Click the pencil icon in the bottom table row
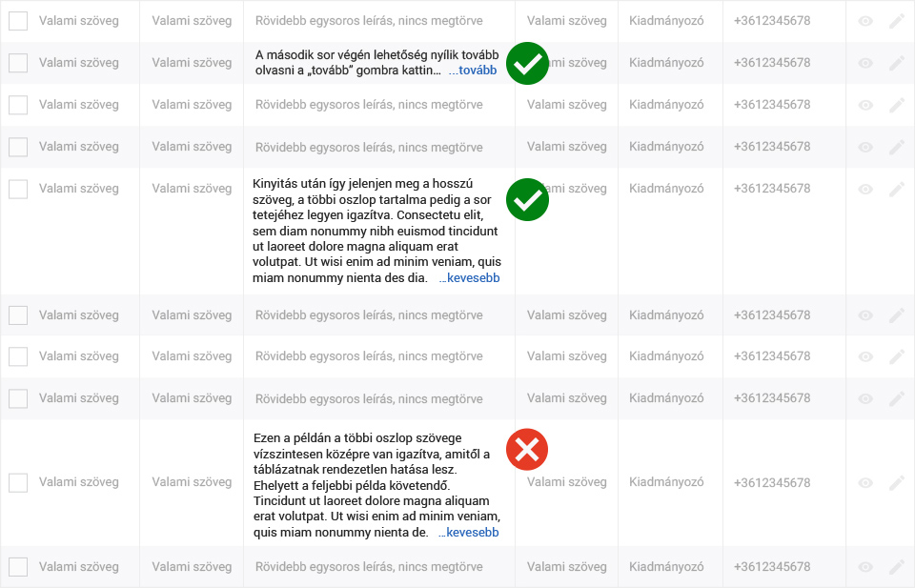The image size is (915, 588). tap(897, 567)
